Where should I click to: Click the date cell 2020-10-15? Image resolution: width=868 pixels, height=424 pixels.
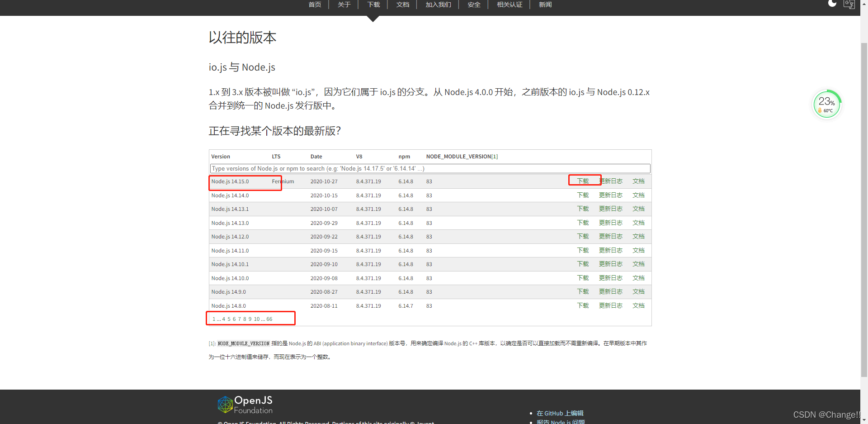click(x=324, y=195)
